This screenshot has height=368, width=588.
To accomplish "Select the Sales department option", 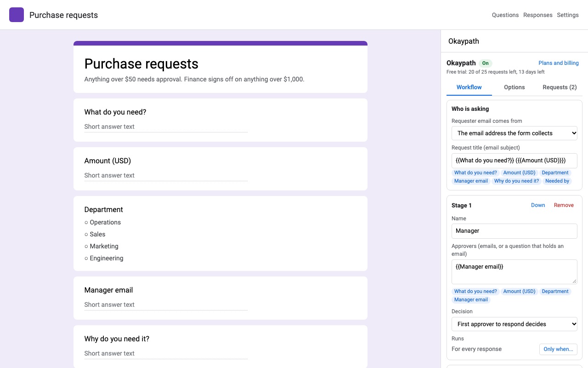I will 95,234.
